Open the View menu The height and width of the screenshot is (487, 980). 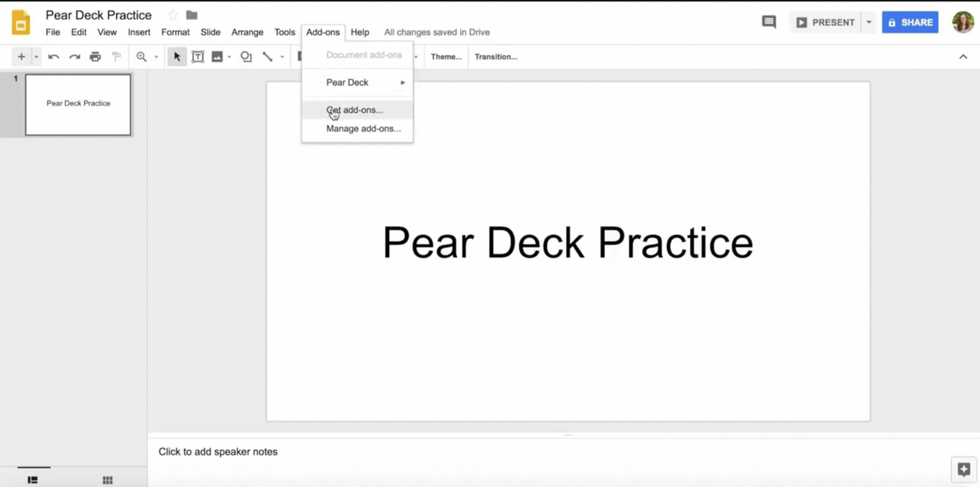pos(107,32)
